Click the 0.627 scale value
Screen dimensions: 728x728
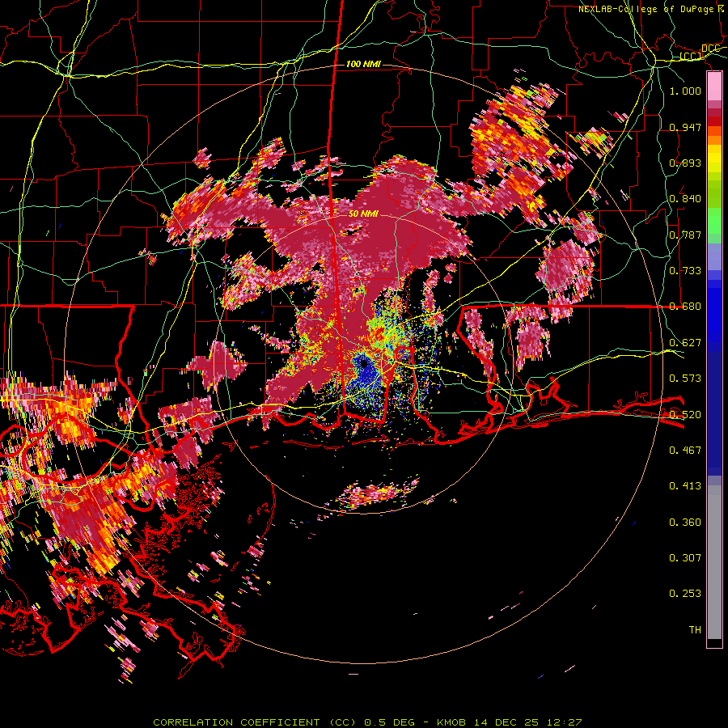tap(685, 343)
